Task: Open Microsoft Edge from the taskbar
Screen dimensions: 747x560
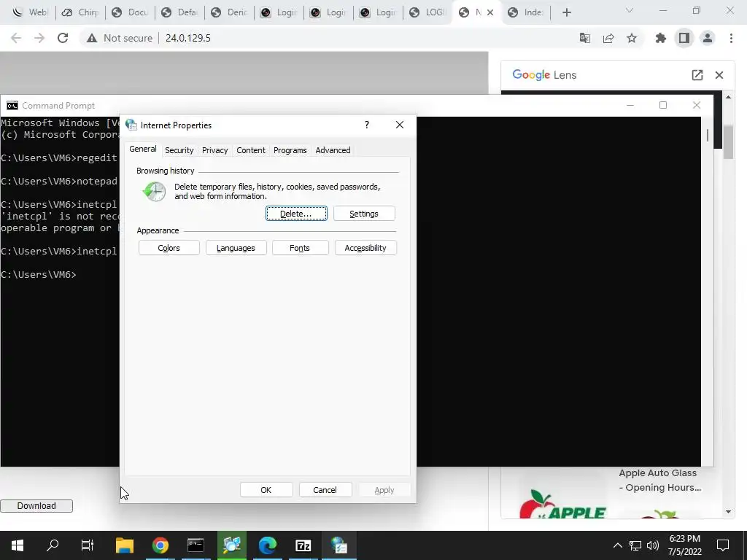Action: pyautogui.click(x=268, y=545)
